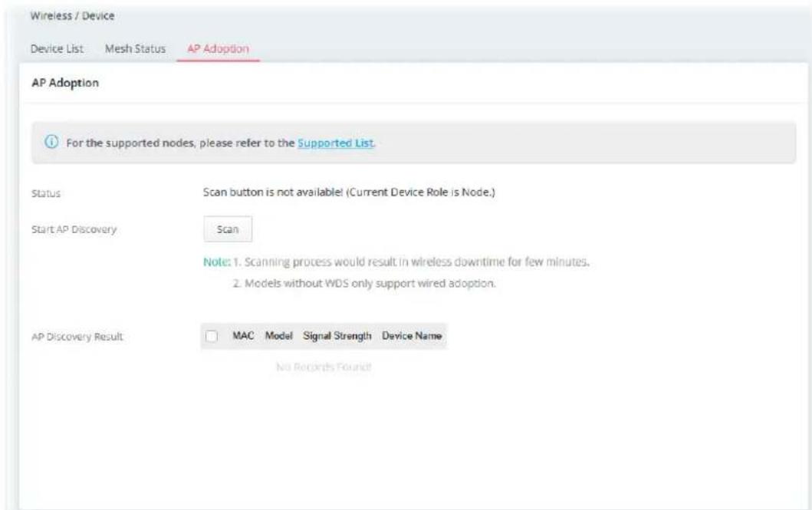
Task: Click the AP Adoption panel heading
Action: pyautogui.click(x=65, y=83)
